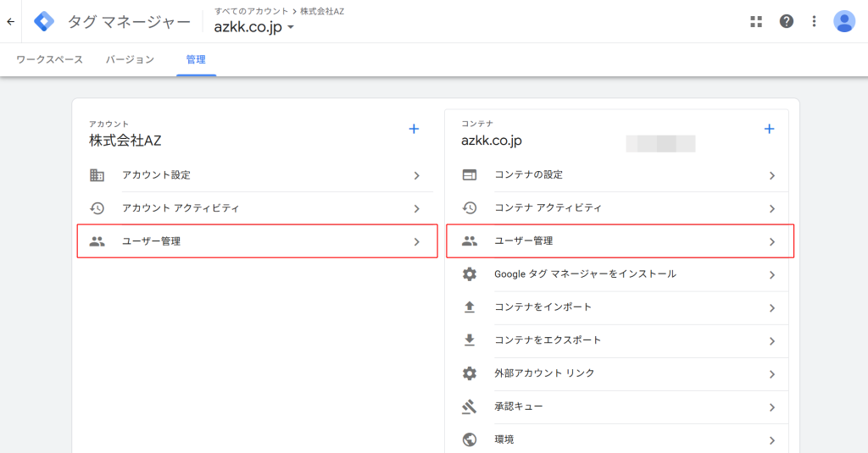This screenshot has height=453, width=868.
Task: Expand アカウント設定 via its chevron
Action: click(x=416, y=175)
